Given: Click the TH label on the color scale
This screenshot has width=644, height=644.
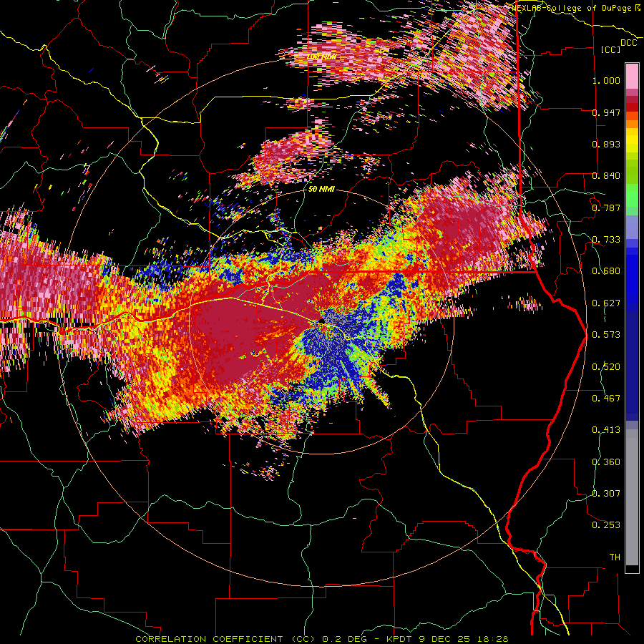Looking at the screenshot, I should tap(615, 557).
